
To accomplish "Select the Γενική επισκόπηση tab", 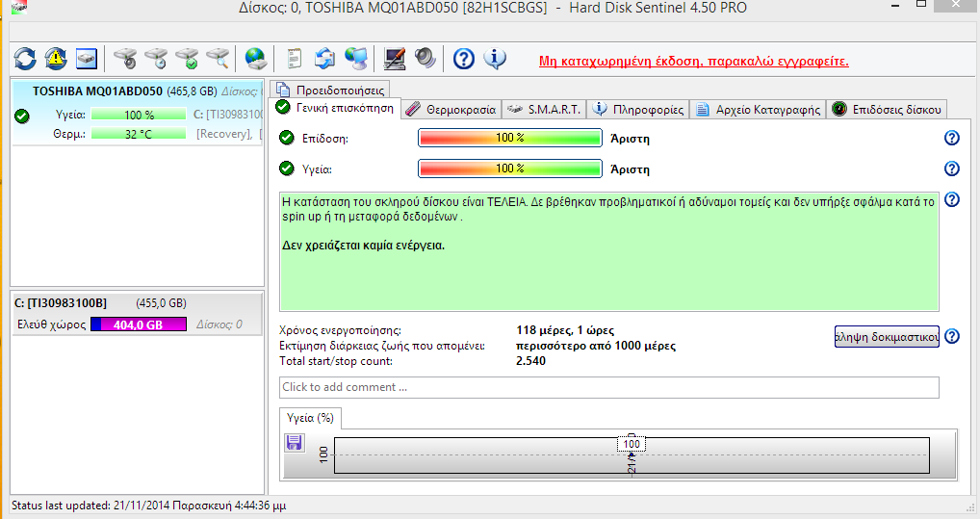I will 335,108.
